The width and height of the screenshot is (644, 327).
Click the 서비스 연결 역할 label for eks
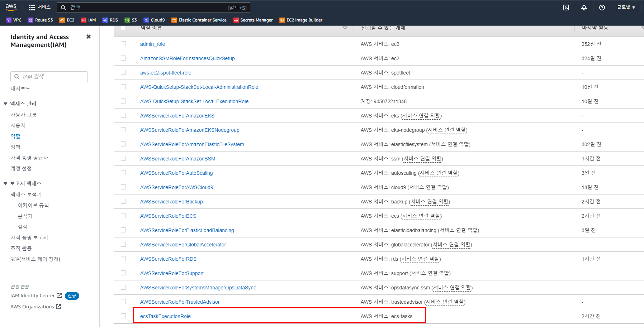coord(421,116)
